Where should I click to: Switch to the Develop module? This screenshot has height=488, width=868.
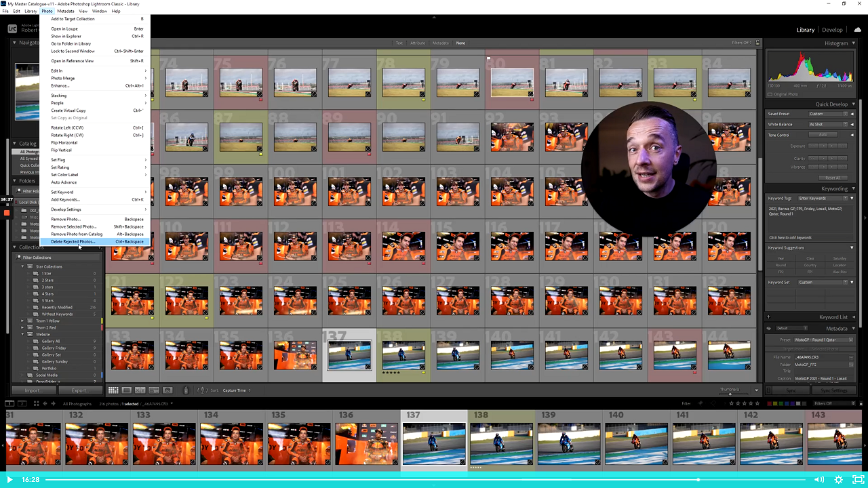click(832, 30)
